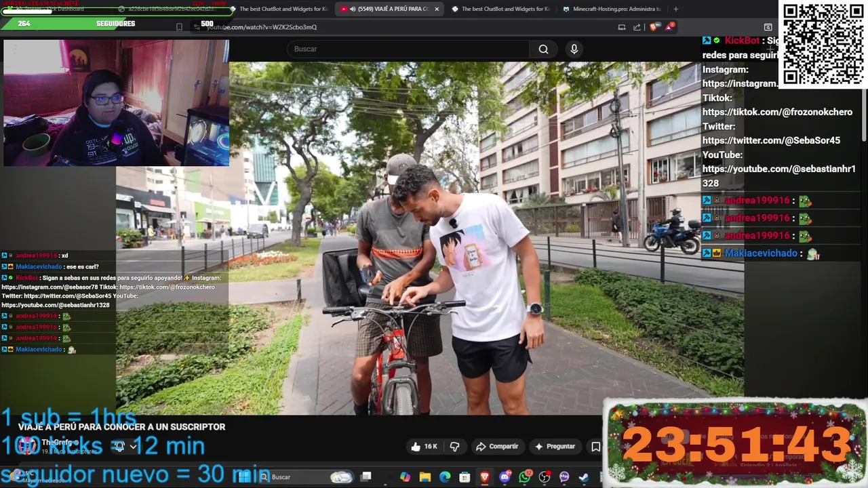The image size is (868, 488).
Task: Click the video title 'VIAJÉ A PERÚ PARA CONOCER A UN SUSCRIPTOR'
Action: tap(121, 427)
